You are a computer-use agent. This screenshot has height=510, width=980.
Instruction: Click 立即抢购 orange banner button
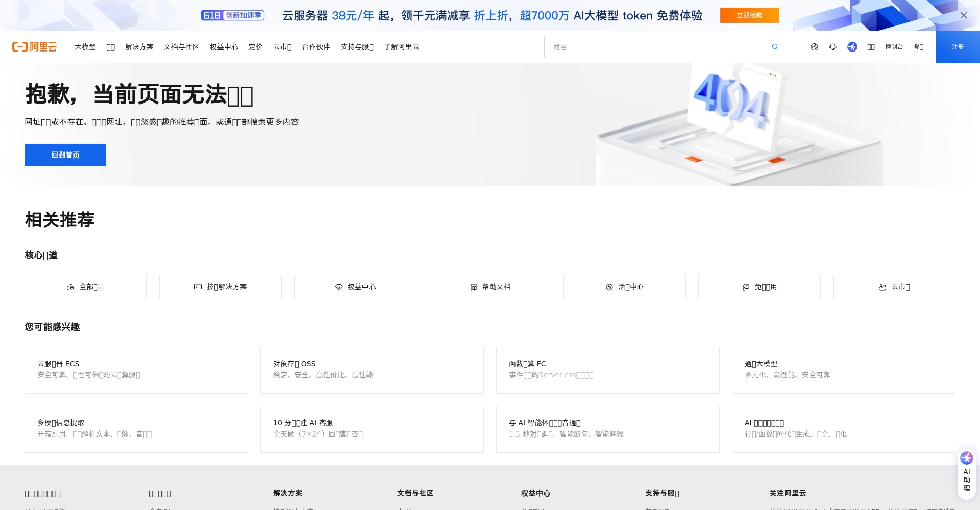[749, 15]
